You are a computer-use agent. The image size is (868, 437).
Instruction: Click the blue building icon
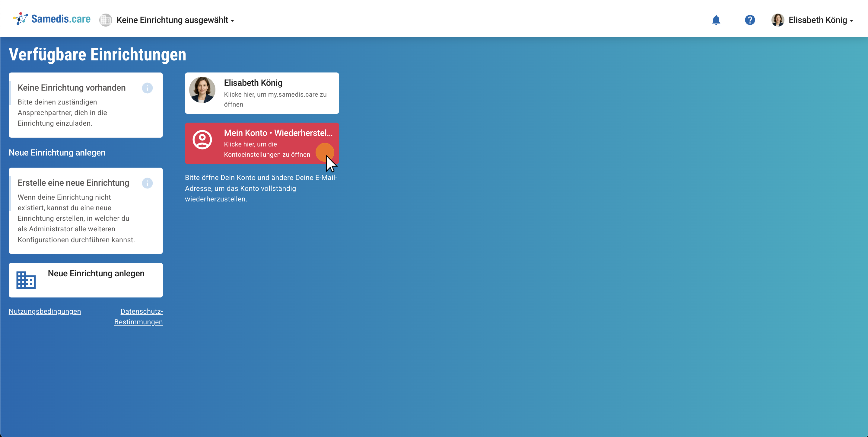pyautogui.click(x=26, y=280)
